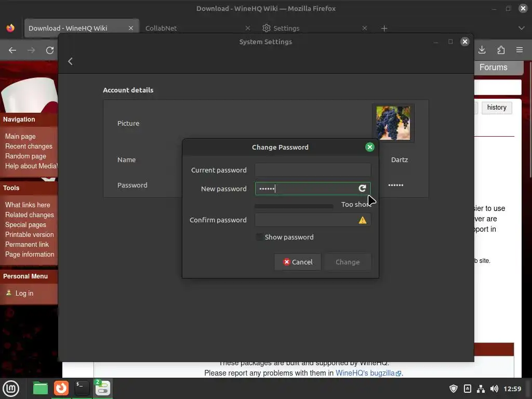Open the volume tray icon
This screenshot has height=399, width=532.
point(494,389)
